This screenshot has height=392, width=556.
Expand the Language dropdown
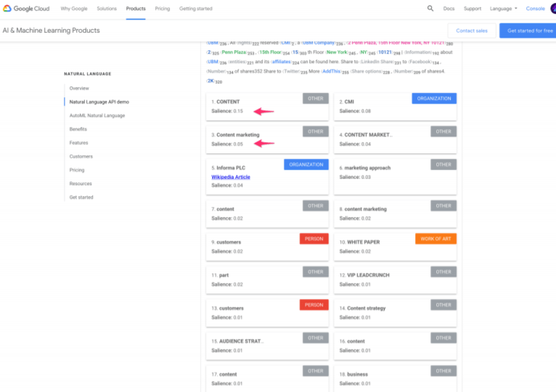click(504, 9)
